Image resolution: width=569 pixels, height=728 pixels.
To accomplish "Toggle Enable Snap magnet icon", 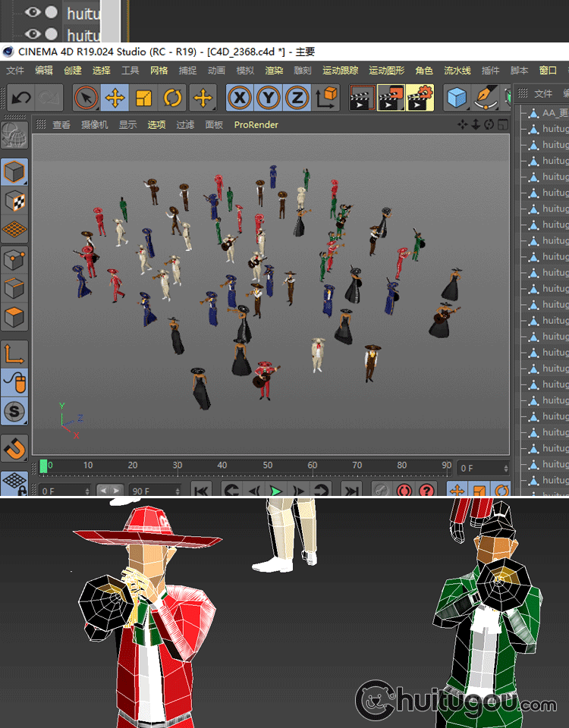I will [14, 447].
